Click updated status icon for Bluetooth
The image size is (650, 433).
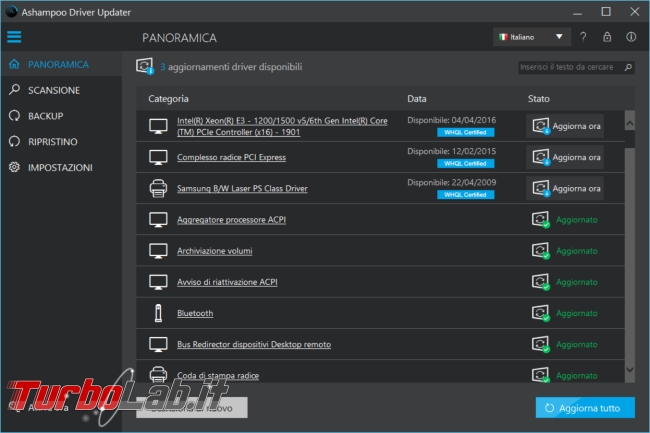tap(541, 313)
